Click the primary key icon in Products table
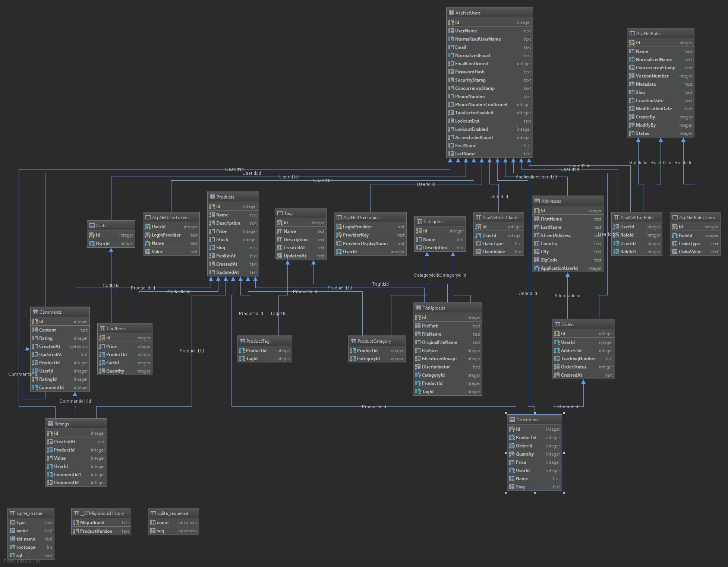Viewport: 728px width, 567px height. coord(212,206)
